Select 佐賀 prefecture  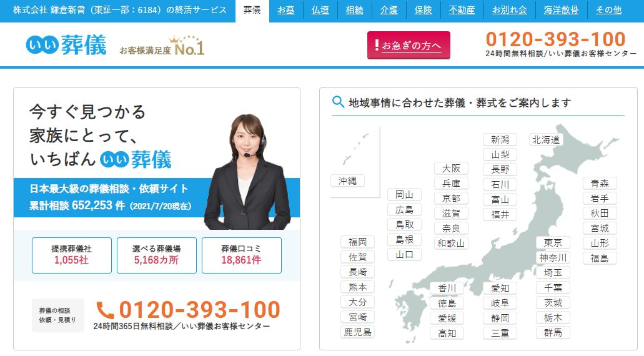click(357, 257)
